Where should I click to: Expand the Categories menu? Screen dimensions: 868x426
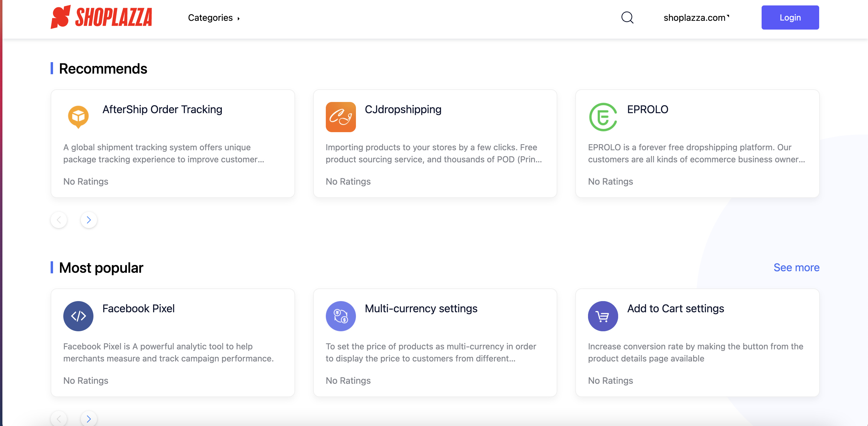pos(214,17)
